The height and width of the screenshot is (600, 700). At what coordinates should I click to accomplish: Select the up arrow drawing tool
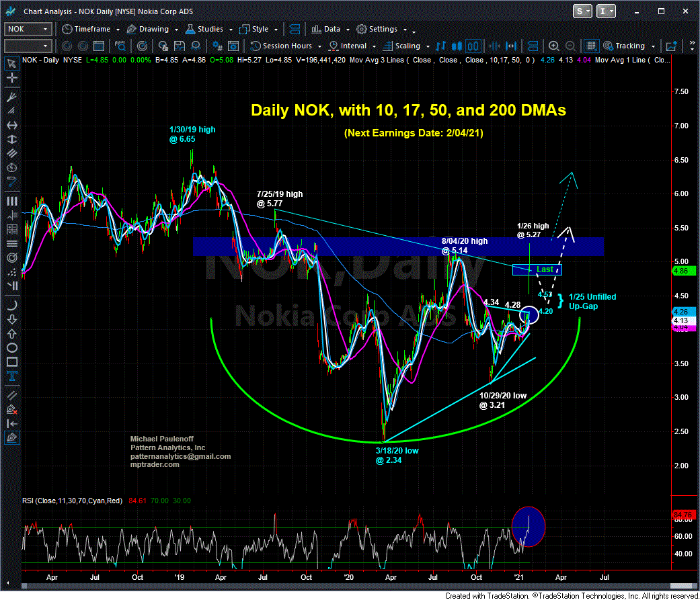11,333
